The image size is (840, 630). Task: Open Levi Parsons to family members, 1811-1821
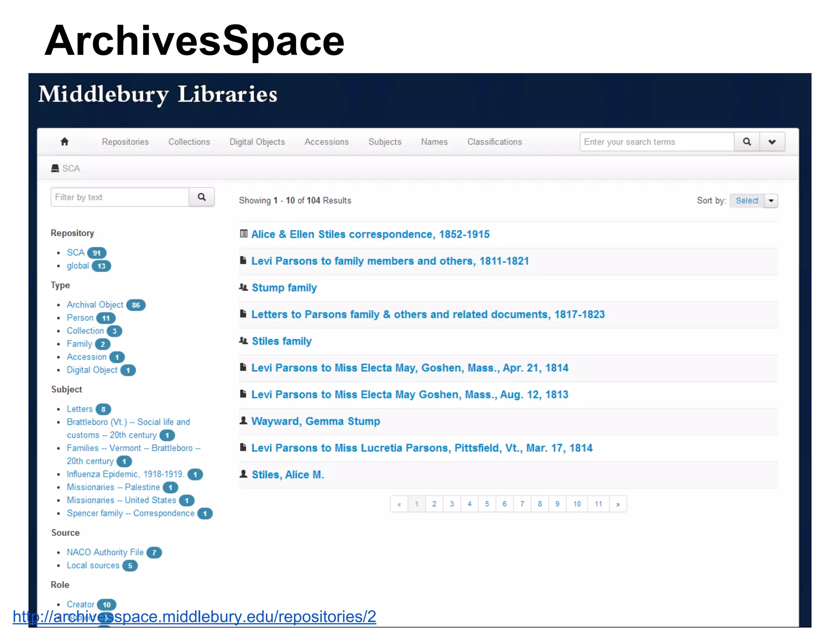(x=390, y=261)
